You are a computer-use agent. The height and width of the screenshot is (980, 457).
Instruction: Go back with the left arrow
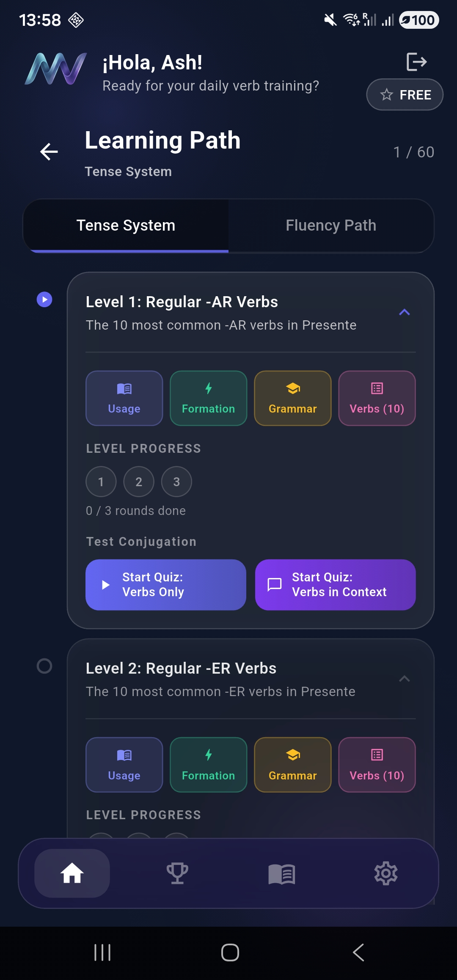[x=49, y=151]
